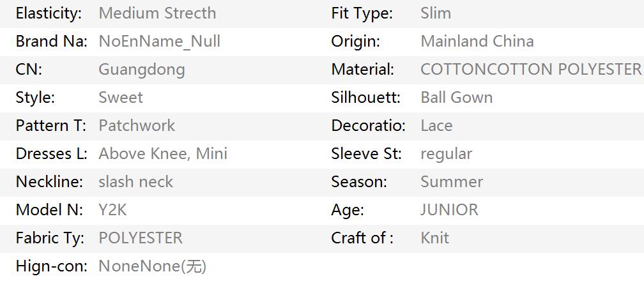This screenshot has width=644, height=281.
Task: Click the Slim fit type value
Action: coord(436,13)
